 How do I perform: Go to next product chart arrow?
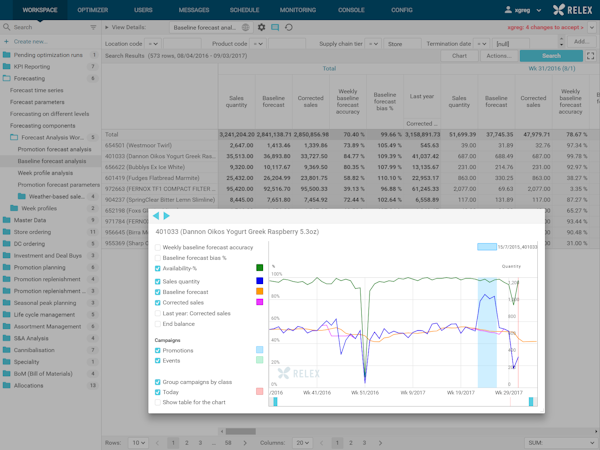(166, 216)
